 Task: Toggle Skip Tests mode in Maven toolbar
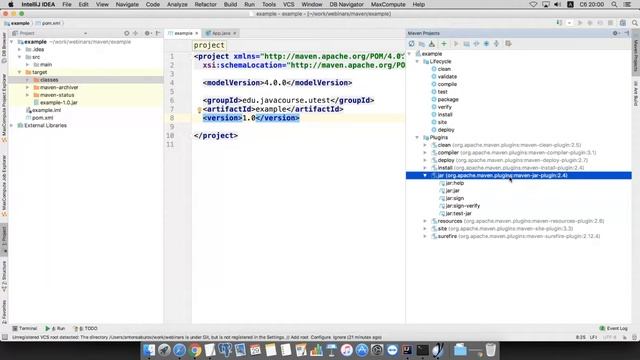click(487, 44)
